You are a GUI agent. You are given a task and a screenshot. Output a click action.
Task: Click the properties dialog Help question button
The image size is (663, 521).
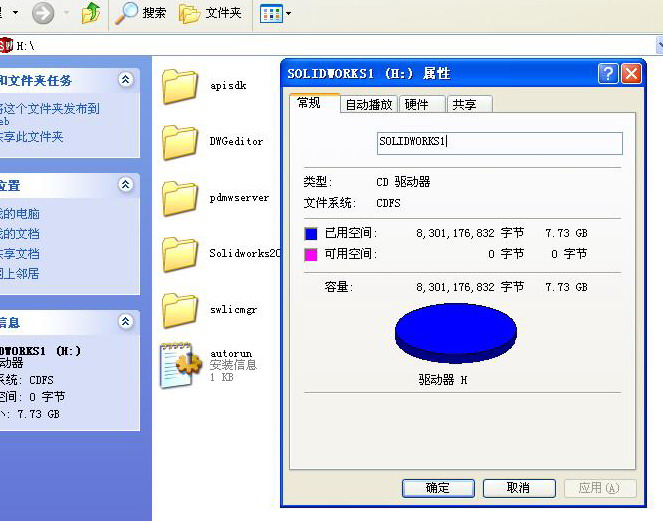[608, 74]
